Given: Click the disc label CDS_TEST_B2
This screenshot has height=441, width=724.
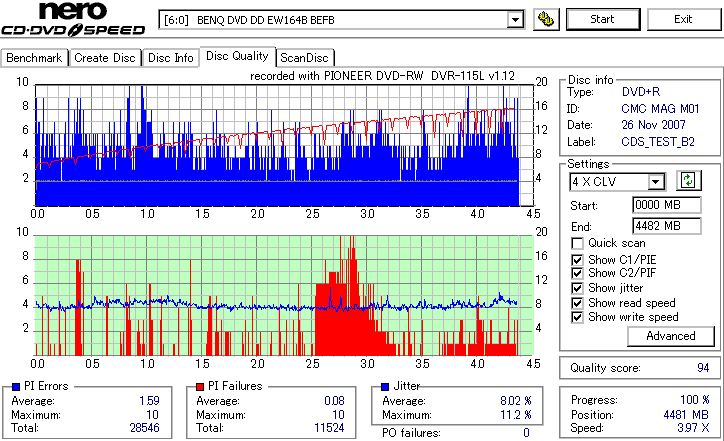Looking at the screenshot, I should (658, 142).
